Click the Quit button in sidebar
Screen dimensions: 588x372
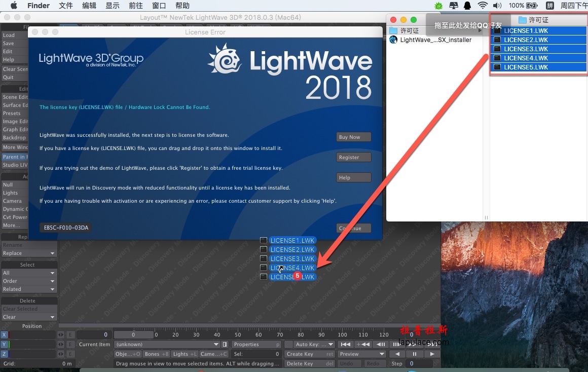[14, 77]
